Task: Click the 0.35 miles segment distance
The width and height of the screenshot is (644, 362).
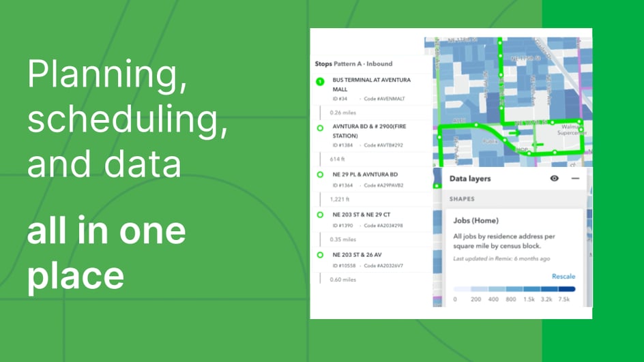Action: point(342,239)
